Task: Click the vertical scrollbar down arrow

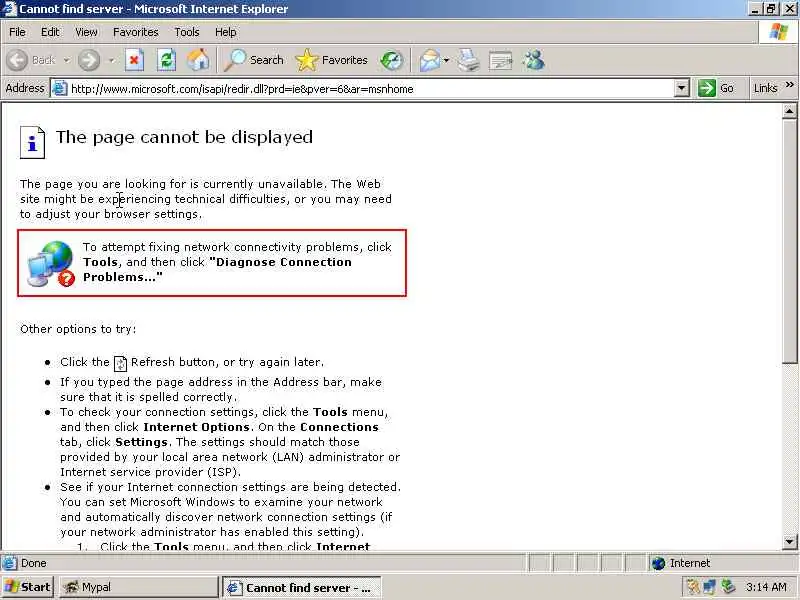Action: [x=789, y=541]
